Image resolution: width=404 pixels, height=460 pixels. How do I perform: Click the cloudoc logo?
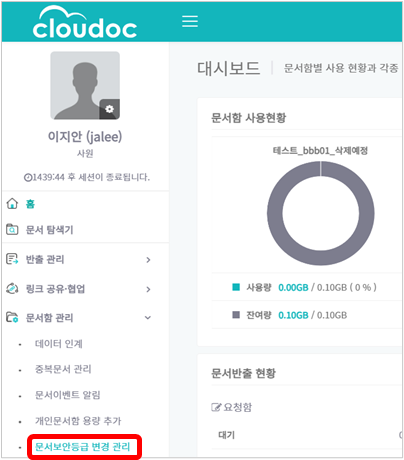tap(85, 22)
